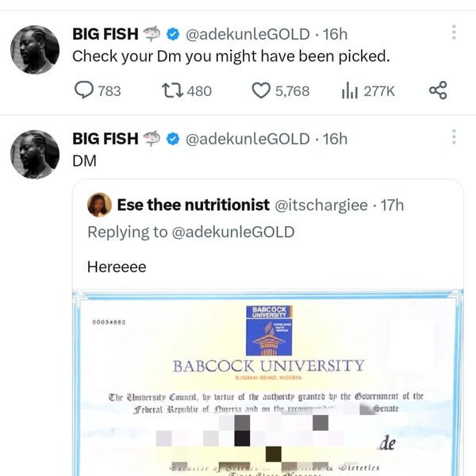Open quoted tweet text 'Hereeee'
476x476 pixels.
117,267
